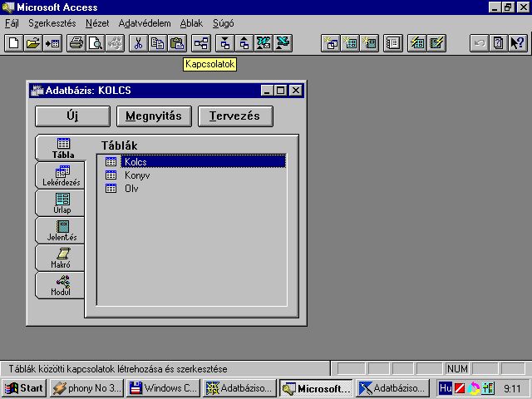Click the Merge with Word toolbar icon
This screenshot has height=399, width=532.
tap(264, 43)
